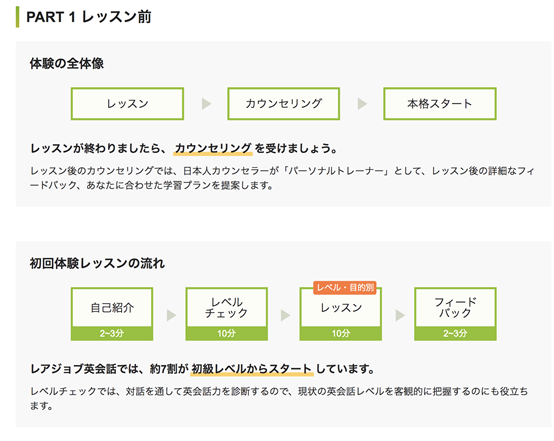Click the 体験の全体像 section title

click(67, 64)
